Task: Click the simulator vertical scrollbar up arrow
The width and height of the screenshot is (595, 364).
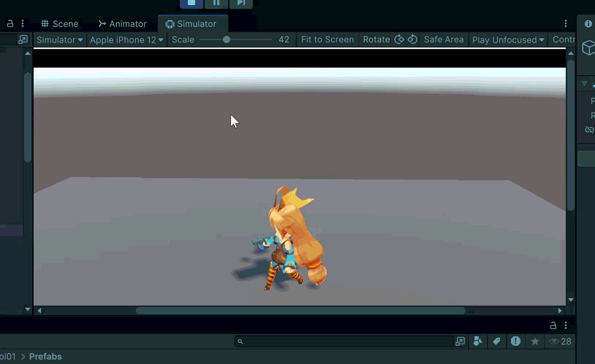Action: tap(571, 53)
